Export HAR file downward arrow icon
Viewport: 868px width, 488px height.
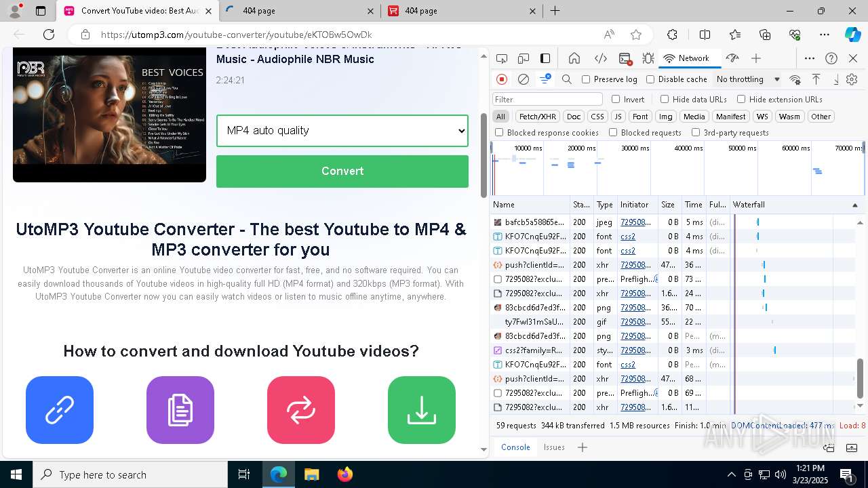pos(835,79)
